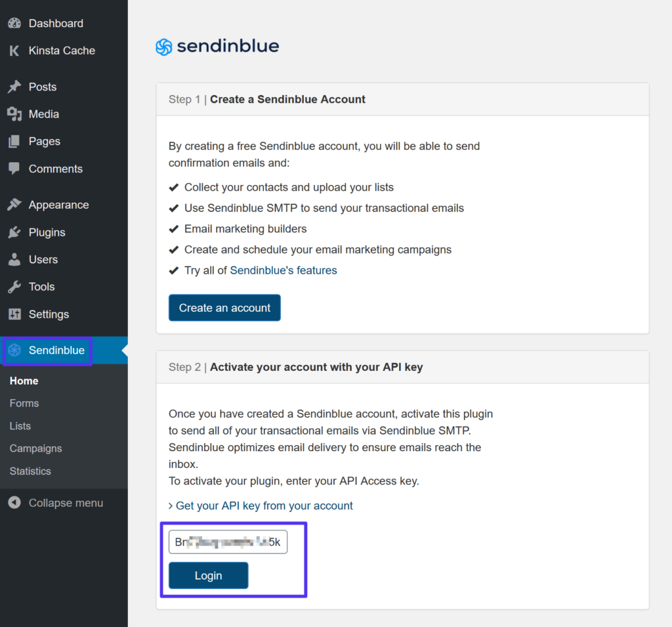Click the Create an account button
Viewport: 672px width, 627px height.
point(224,307)
